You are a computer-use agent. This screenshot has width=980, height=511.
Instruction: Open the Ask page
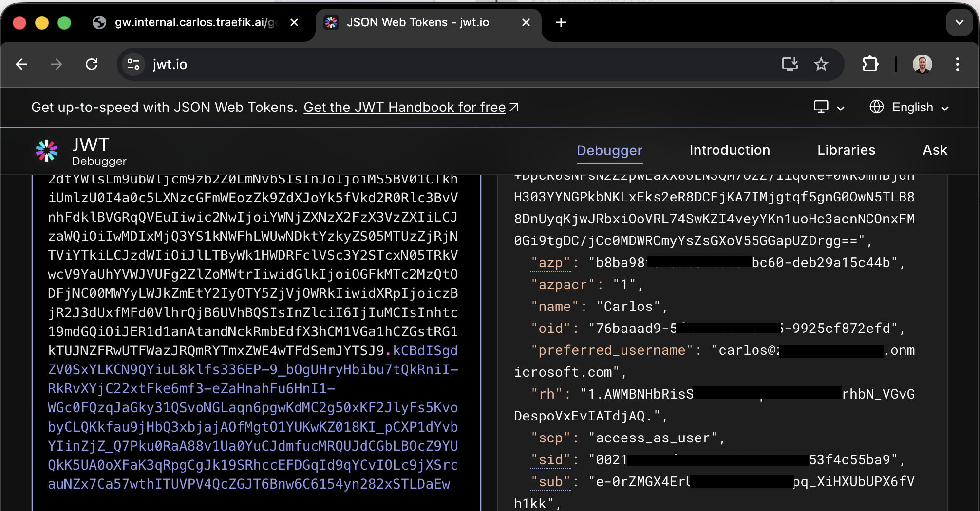(x=935, y=150)
